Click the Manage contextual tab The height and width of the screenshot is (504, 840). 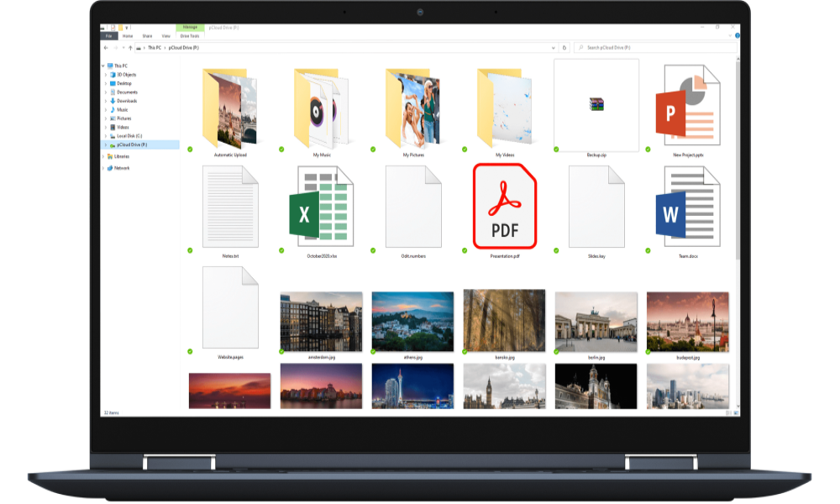click(x=190, y=28)
